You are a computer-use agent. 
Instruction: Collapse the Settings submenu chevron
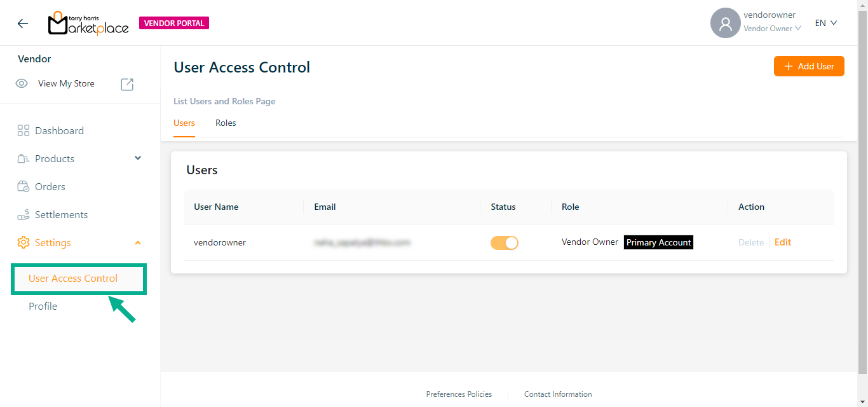[x=138, y=243]
